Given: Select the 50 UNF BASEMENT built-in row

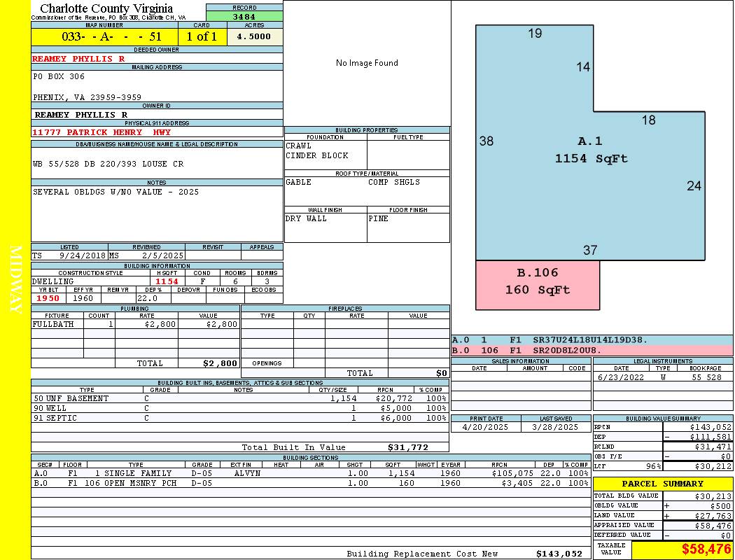Looking at the screenshot, I should 240,398.
